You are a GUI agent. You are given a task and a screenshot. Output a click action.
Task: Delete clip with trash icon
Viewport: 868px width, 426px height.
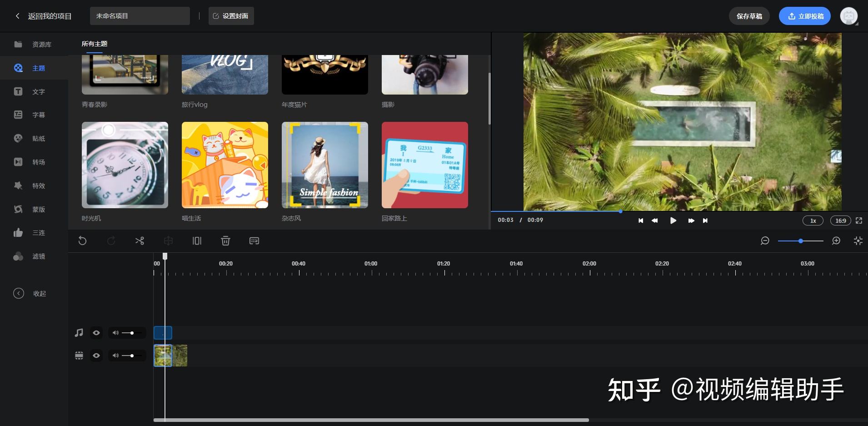[225, 241]
